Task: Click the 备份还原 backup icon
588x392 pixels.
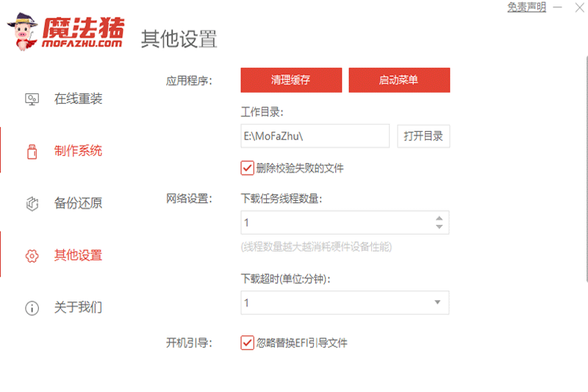Action: tap(32, 204)
